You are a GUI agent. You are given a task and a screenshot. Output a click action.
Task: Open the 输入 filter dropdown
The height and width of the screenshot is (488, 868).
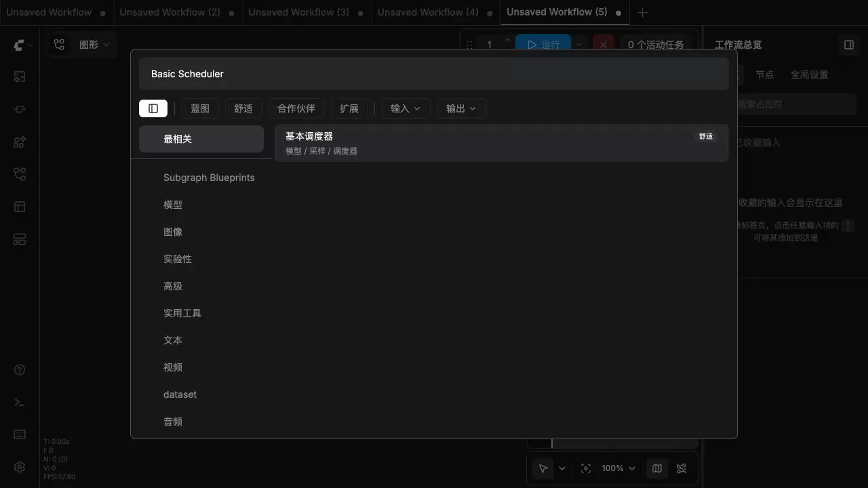click(406, 108)
